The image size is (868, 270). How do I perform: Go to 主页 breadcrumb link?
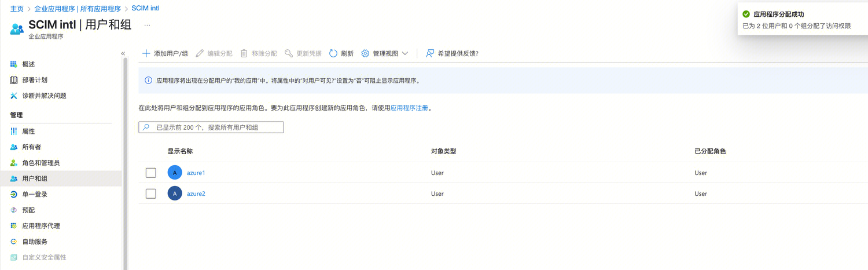17,9
